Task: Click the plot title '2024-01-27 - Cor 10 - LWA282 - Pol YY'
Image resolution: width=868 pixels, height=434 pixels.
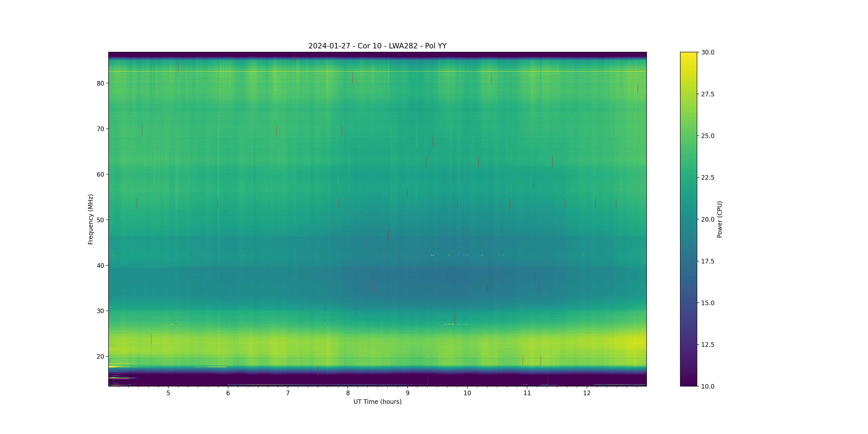Action: coord(377,46)
